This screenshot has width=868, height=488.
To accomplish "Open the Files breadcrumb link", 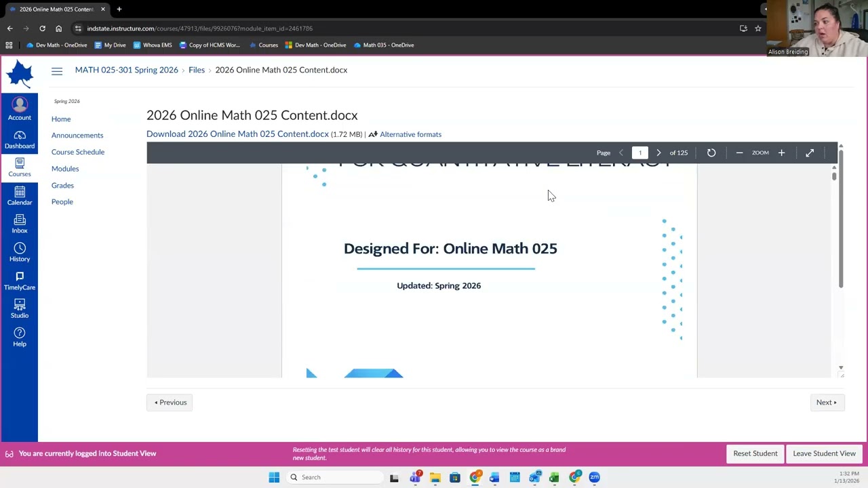I will click(x=197, y=70).
